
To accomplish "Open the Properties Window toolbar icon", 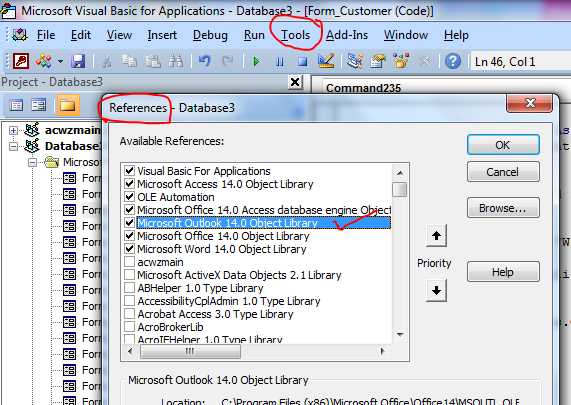I will [x=378, y=61].
